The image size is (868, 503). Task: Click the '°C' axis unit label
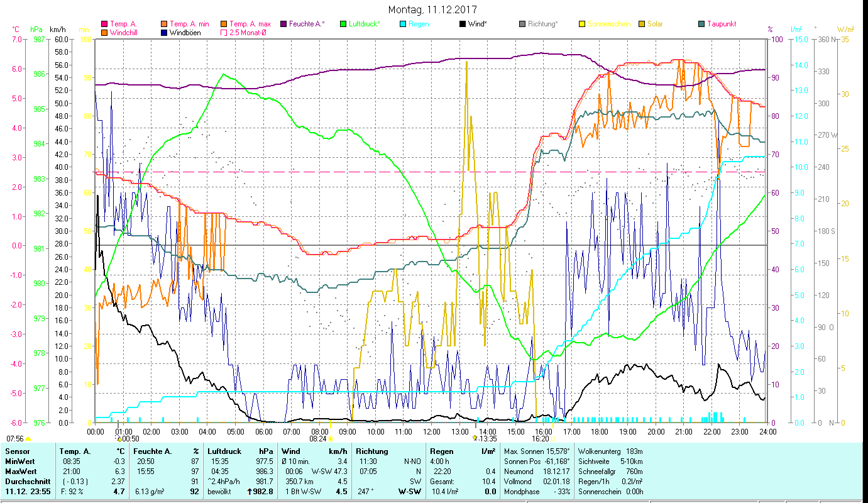tap(16, 30)
